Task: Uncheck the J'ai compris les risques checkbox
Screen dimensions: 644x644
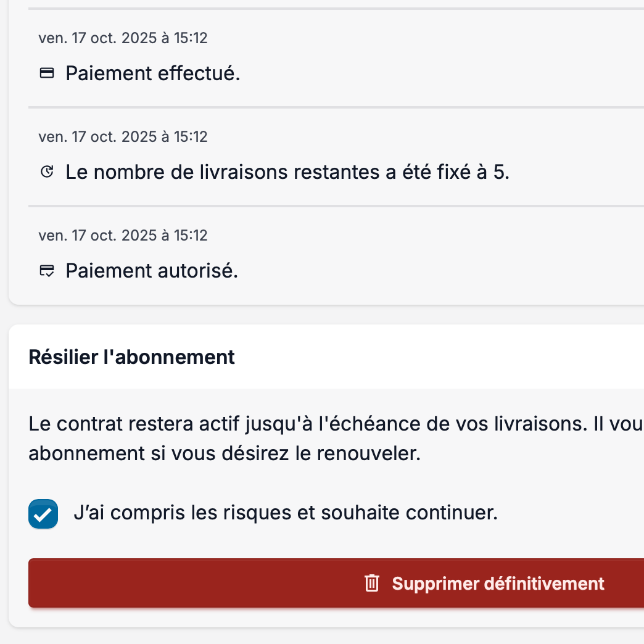Action: coord(43,514)
